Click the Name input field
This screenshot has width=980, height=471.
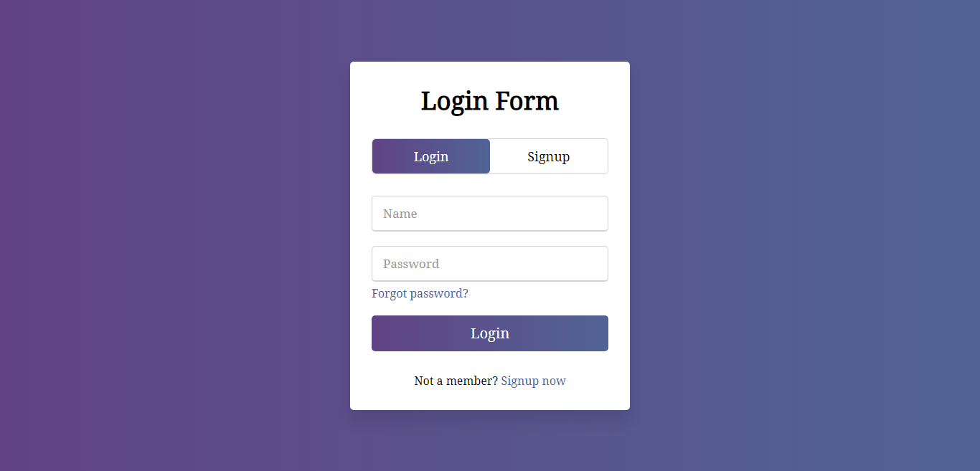[x=489, y=213]
